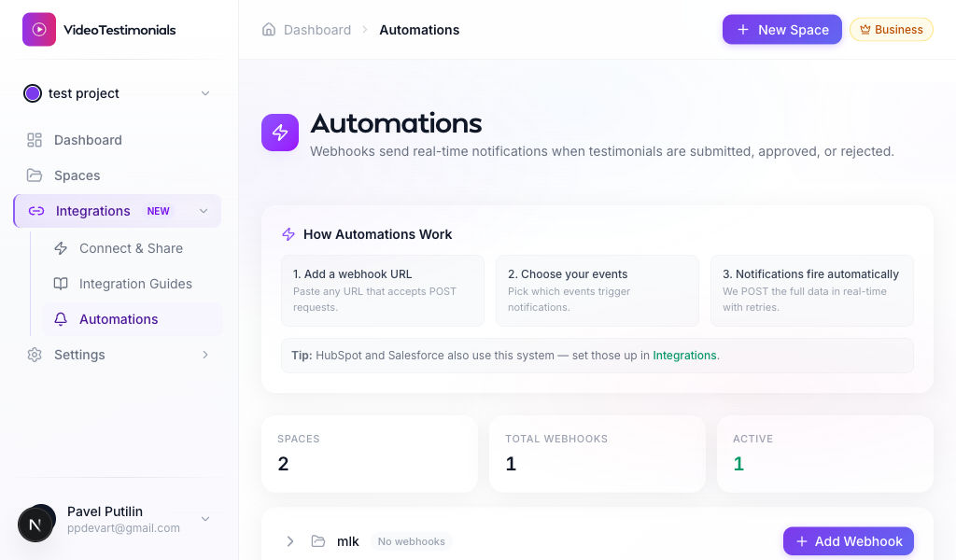Select Automations in the sidebar
The width and height of the screenshot is (956, 560).
119,319
